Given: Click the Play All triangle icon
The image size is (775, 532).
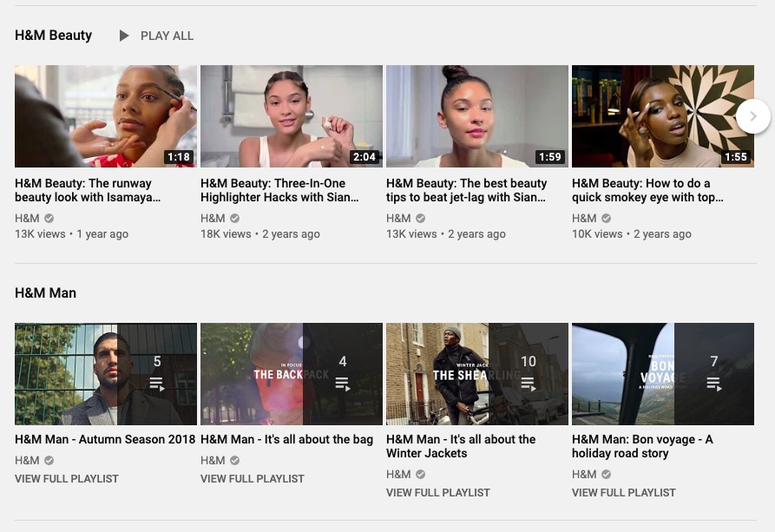Looking at the screenshot, I should tap(124, 36).
